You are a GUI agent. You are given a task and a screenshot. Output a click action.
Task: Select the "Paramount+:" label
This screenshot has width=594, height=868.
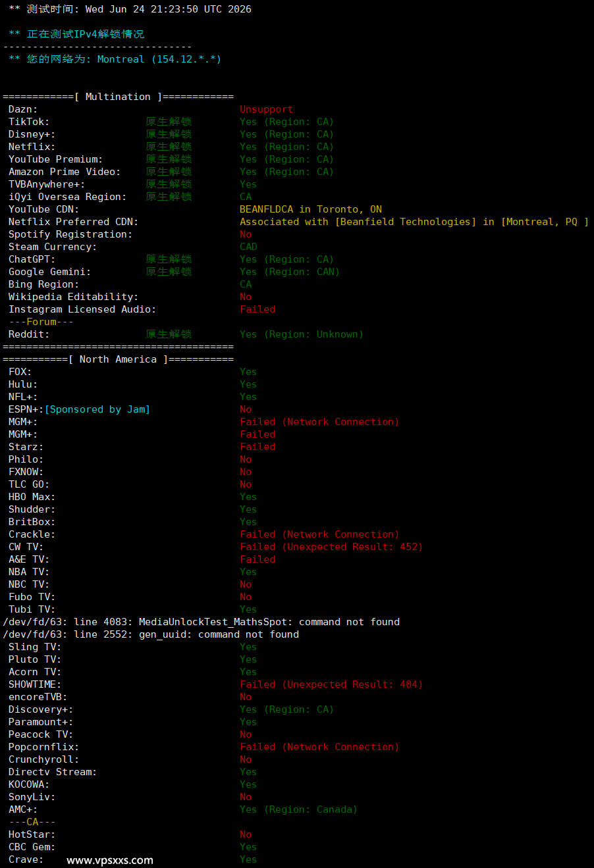[x=41, y=722]
